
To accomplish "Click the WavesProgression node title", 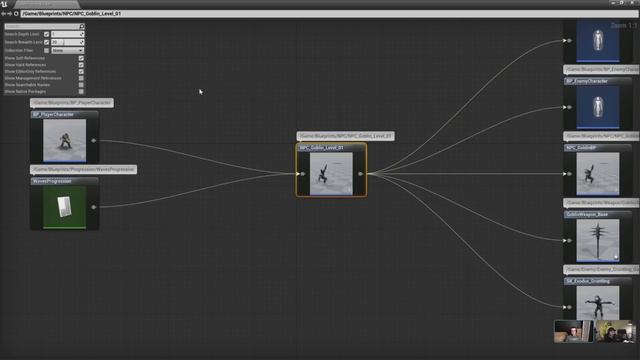I will click(x=52, y=181).
